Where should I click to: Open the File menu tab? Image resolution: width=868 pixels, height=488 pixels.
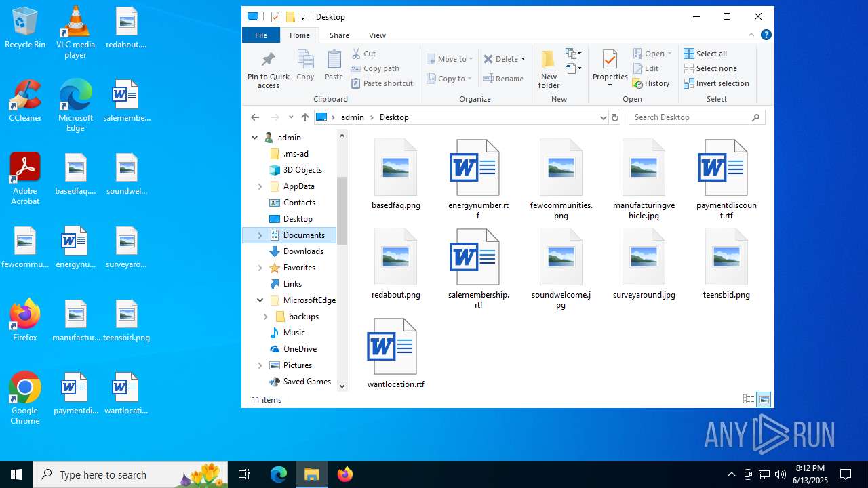(261, 35)
